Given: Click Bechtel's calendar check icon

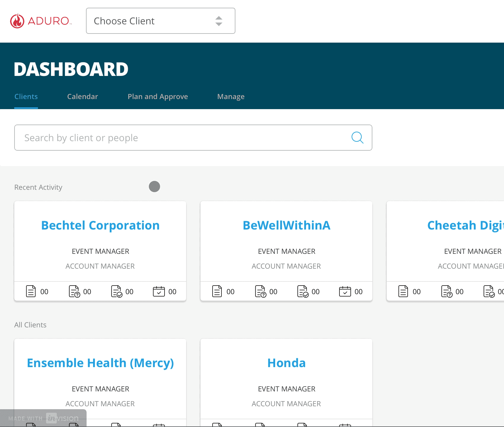Looking at the screenshot, I should click(x=159, y=291).
